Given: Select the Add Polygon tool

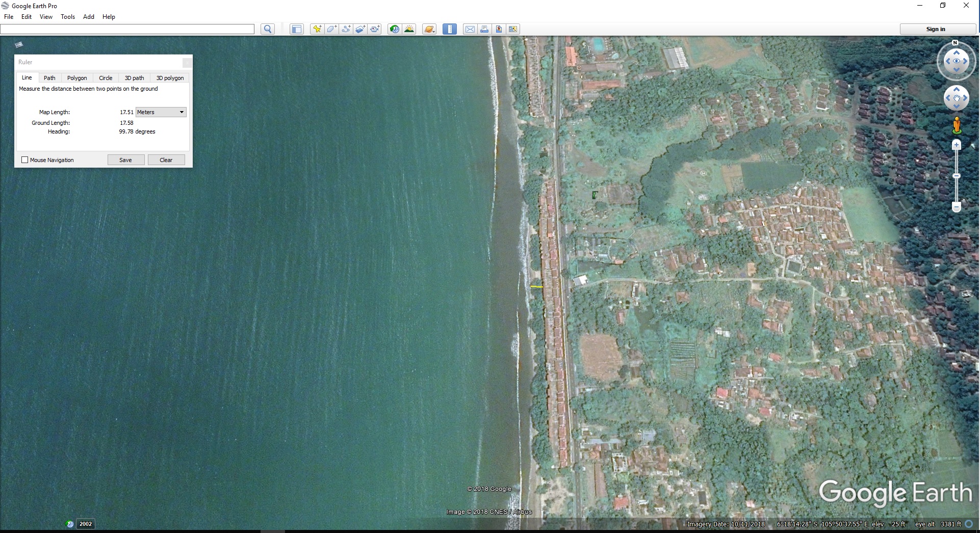Looking at the screenshot, I should point(331,29).
